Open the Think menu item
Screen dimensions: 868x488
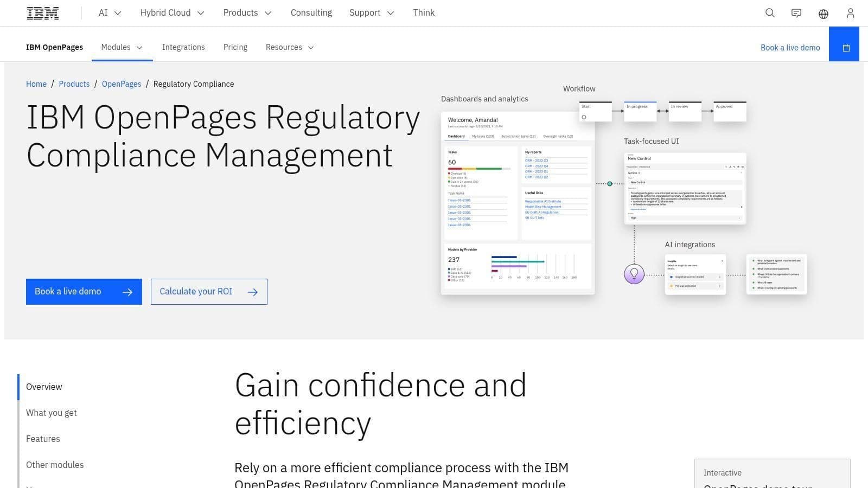[424, 12]
